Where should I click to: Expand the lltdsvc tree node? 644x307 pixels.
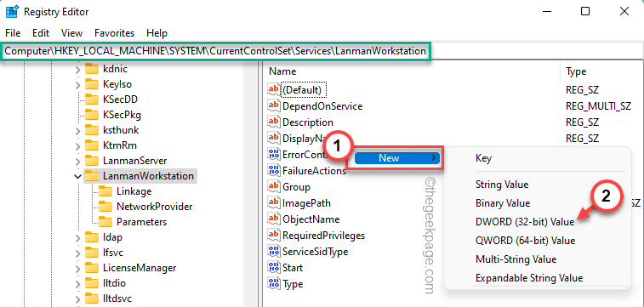point(77,298)
